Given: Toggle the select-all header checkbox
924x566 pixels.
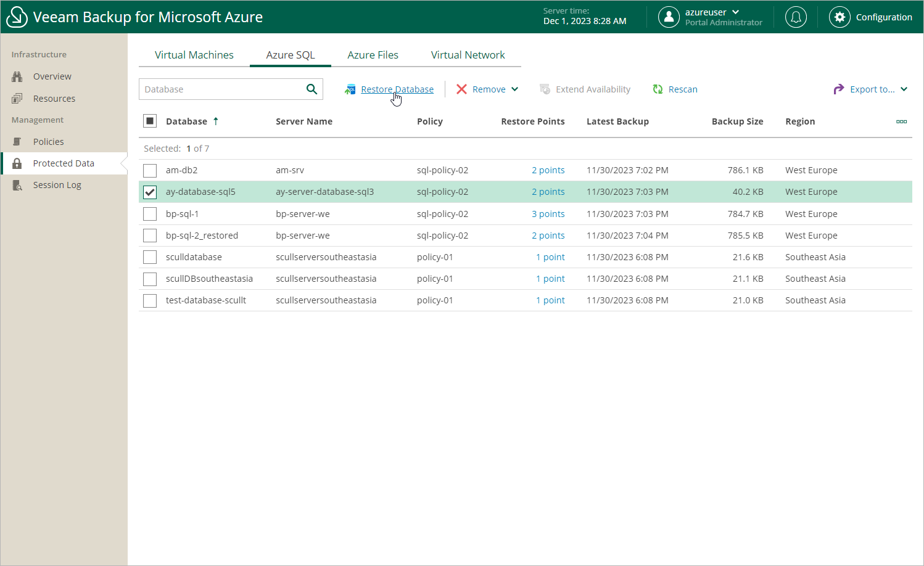Looking at the screenshot, I should point(150,121).
